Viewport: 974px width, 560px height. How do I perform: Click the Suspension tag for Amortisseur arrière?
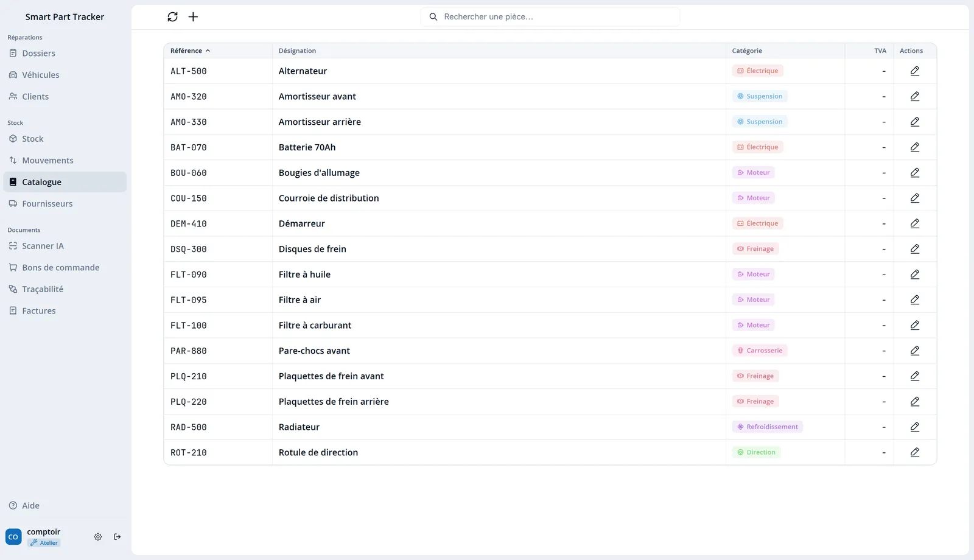coord(760,122)
